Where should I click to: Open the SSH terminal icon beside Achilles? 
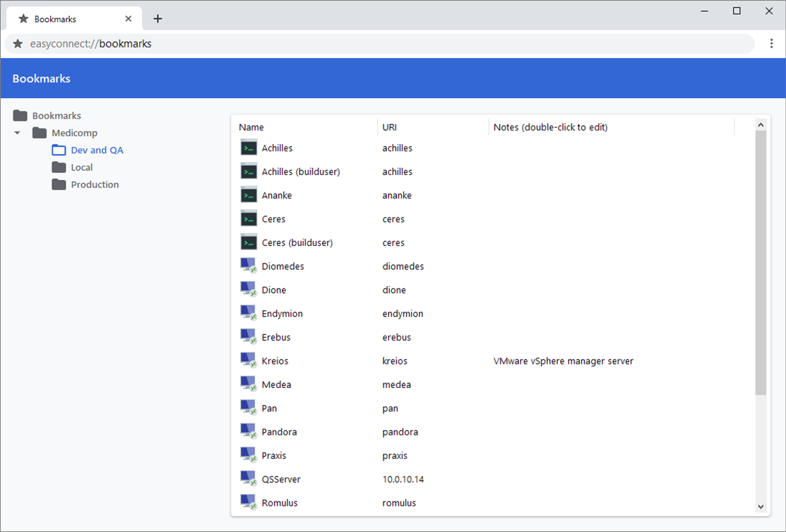(x=248, y=147)
